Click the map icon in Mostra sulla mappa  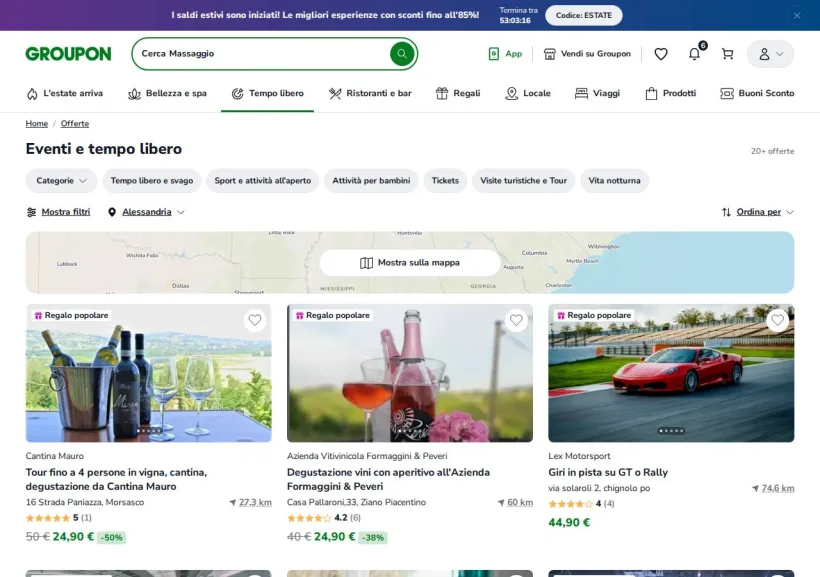coord(366,263)
